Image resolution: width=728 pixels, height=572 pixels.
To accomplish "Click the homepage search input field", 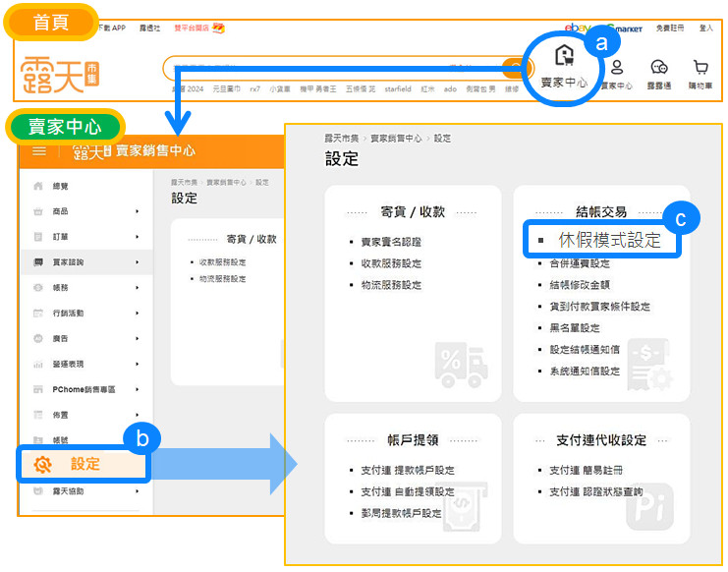I will pos(324,68).
